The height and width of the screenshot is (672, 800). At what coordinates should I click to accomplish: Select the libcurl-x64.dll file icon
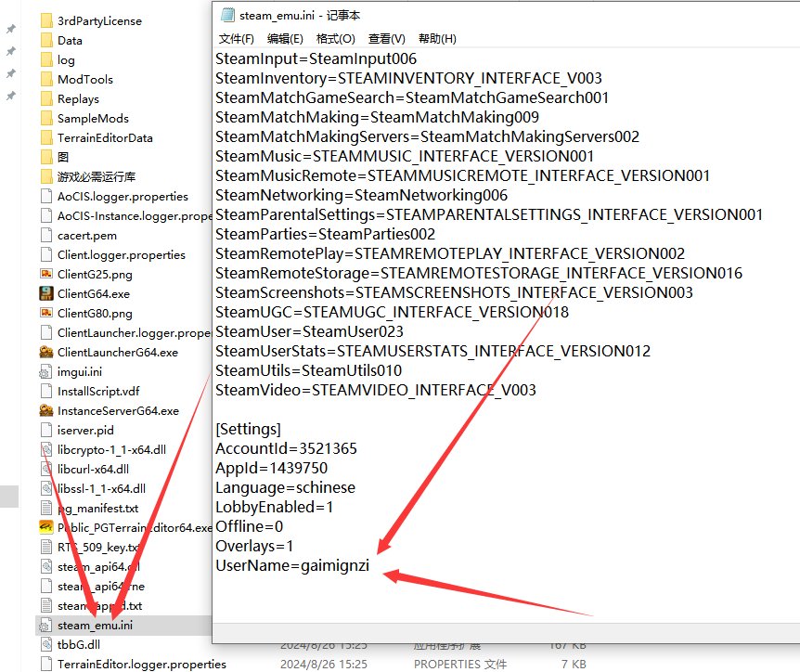tap(46, 469)
